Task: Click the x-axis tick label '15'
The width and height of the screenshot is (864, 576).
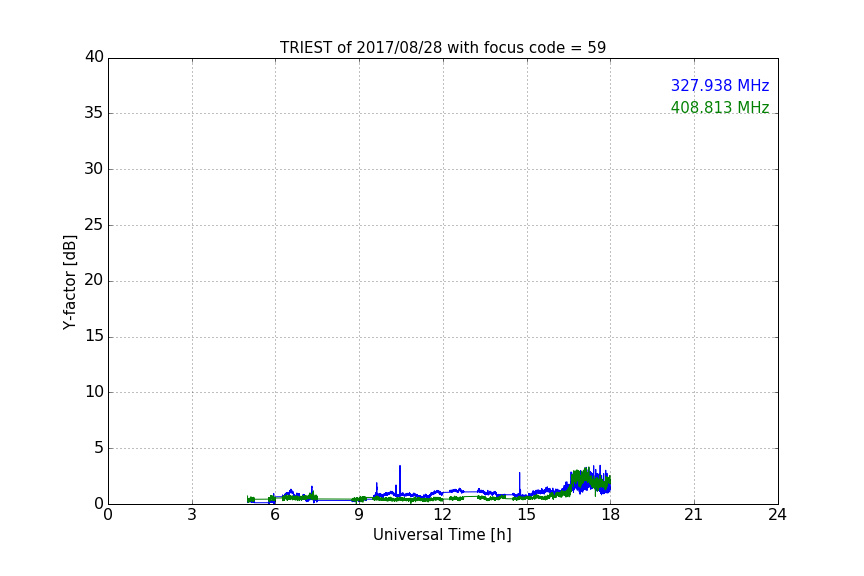Action: tap(527, 515)
